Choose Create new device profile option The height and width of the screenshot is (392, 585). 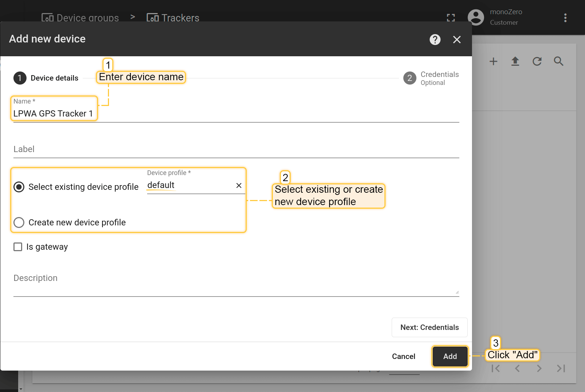point(19,222)
